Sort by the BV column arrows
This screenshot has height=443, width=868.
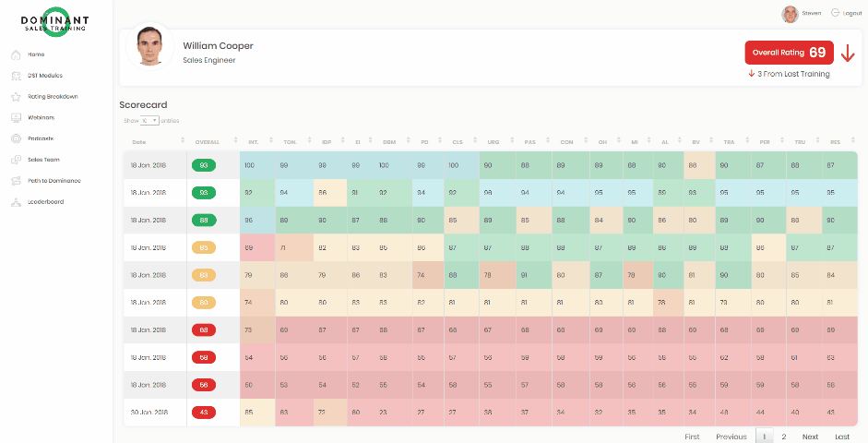tap(711, 141)
